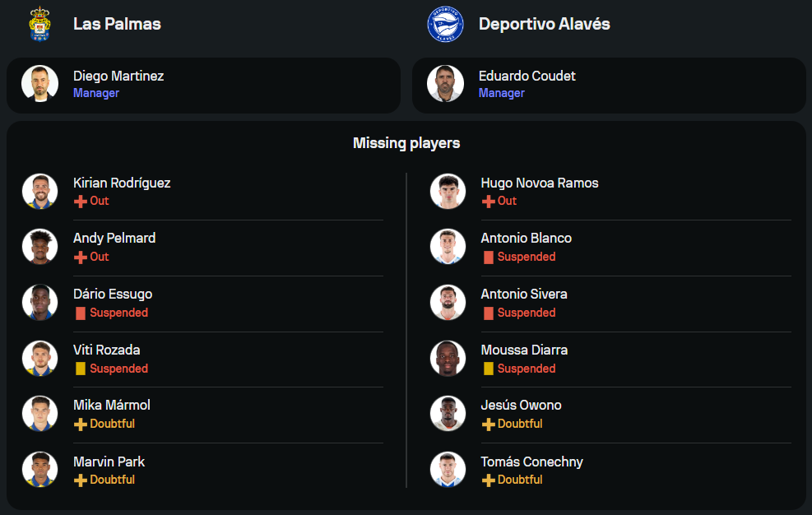Viewport: 812px width, 515px height.
Task: Click the Deportivo Alavés club crest
Action: point(445,24)
